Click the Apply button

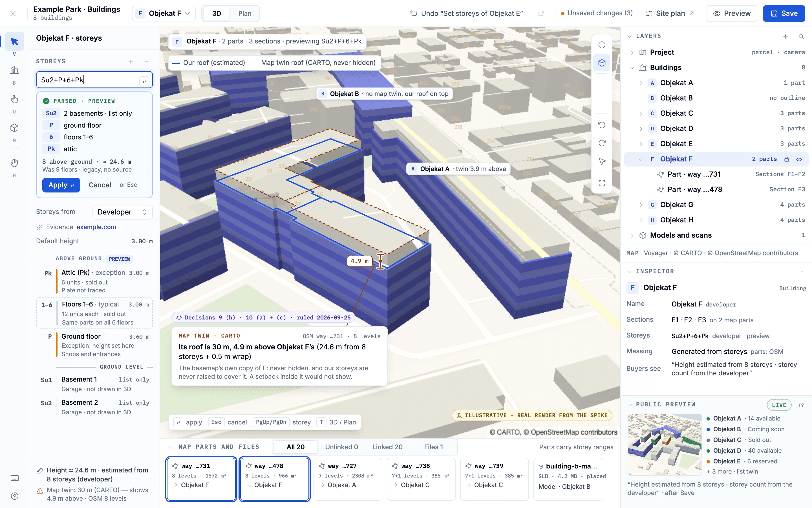tap(61, 185)
